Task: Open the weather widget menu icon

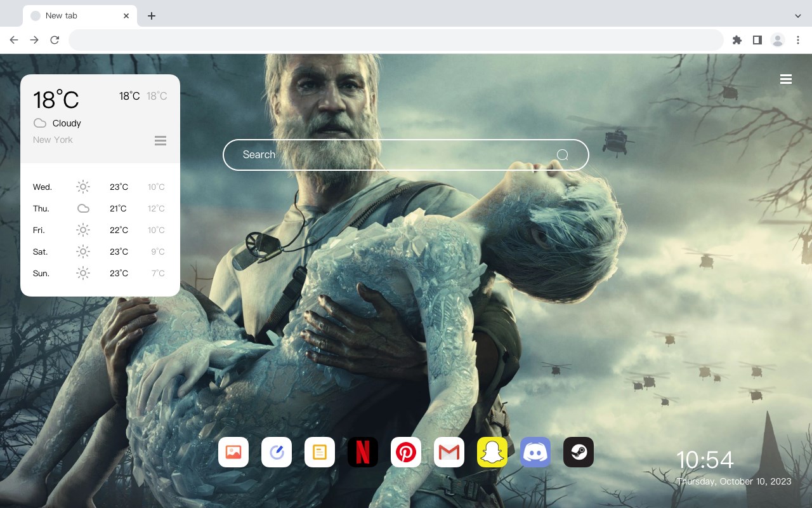Action: [160, 140]
